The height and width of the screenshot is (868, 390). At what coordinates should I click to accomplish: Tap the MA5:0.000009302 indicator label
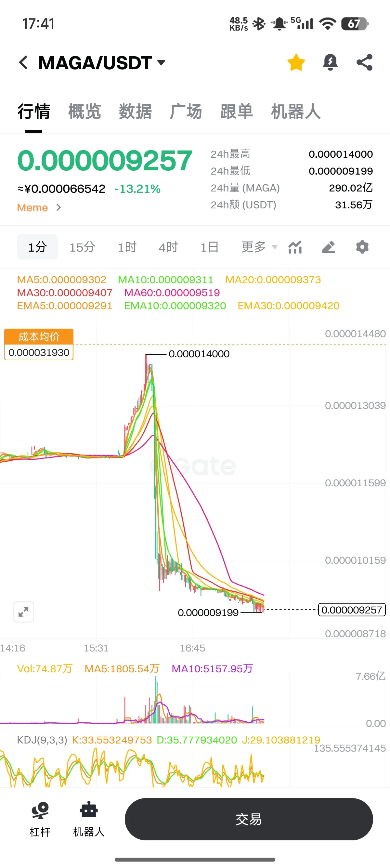(62, 280)
